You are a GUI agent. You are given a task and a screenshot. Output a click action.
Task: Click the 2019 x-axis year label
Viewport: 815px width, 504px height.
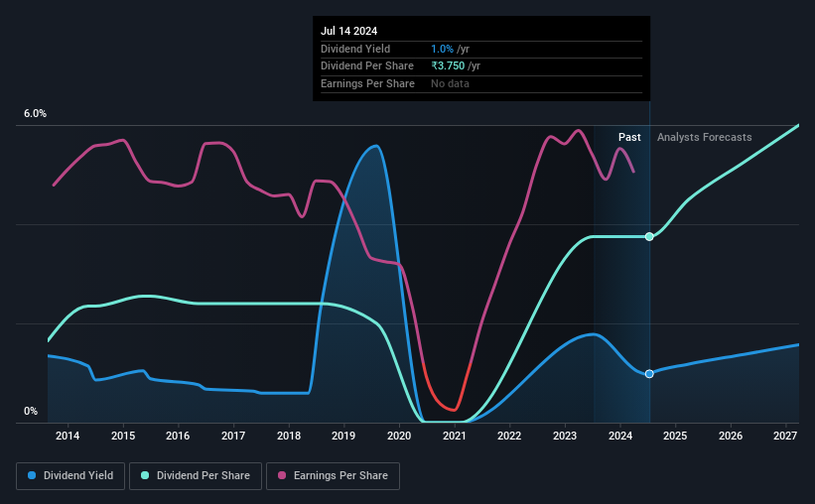point(343,436)
